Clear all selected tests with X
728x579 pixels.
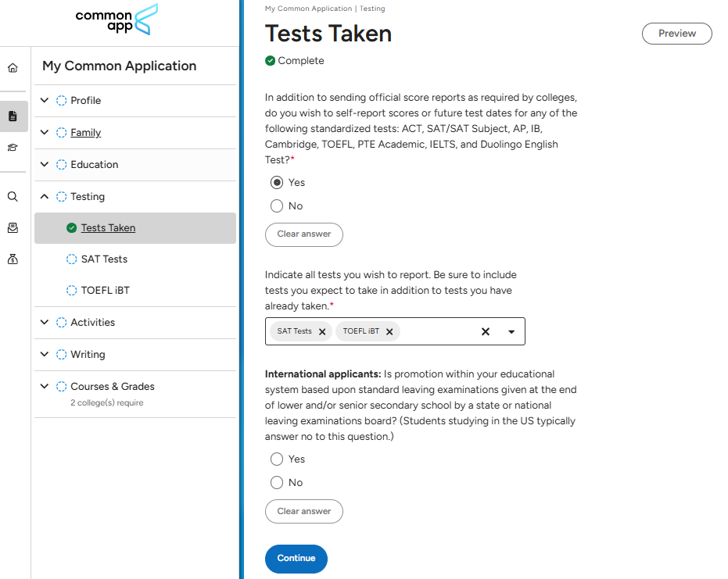[485, 331]
